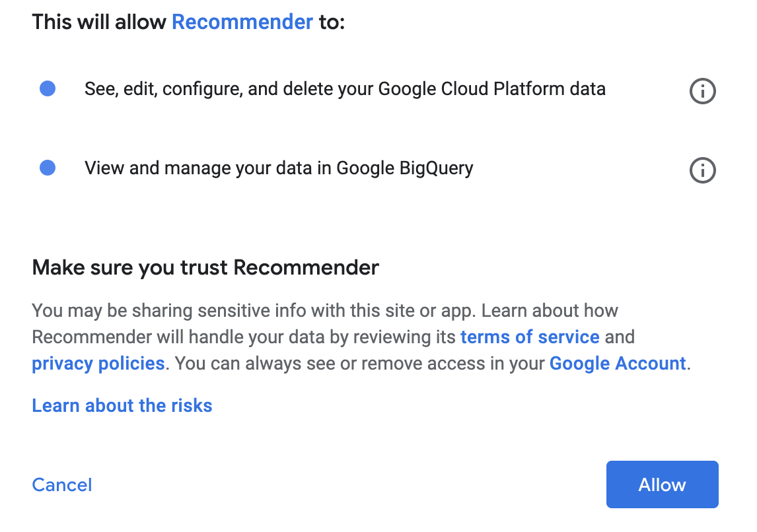Grant Recommender the requested permissions
Image resolution: width=757 pixels, height=532 pixels.
[661, 484]
